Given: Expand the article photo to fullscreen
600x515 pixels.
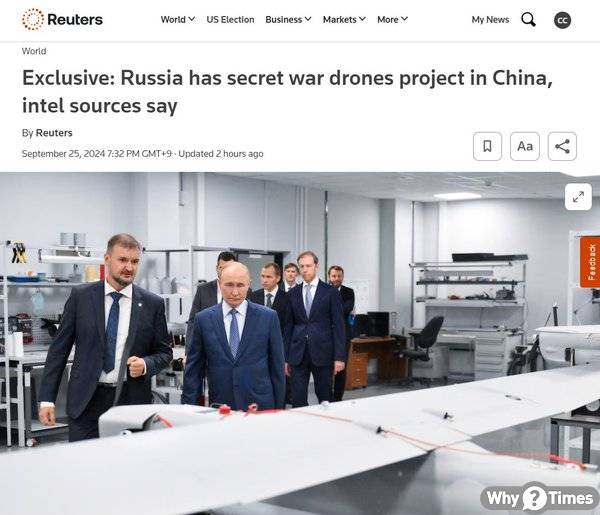Looking at the screenshot, I should (x=578, y=197).
